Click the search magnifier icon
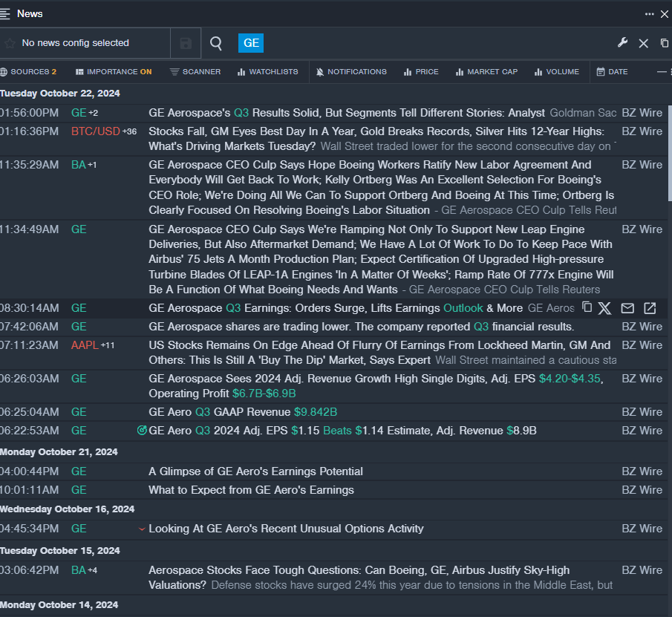672x617 pixels. (x=216, y=44)
